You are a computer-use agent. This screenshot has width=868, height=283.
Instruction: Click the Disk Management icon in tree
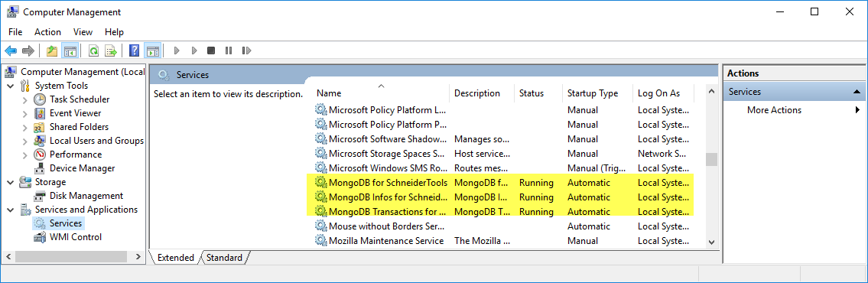click(x=40, y=196)
